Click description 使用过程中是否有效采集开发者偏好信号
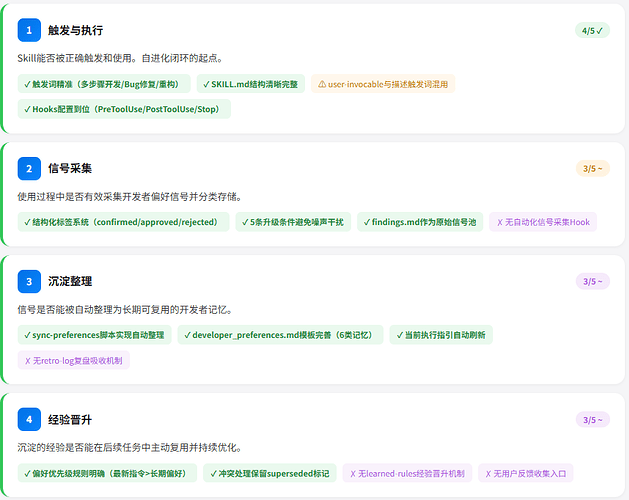 129,197
